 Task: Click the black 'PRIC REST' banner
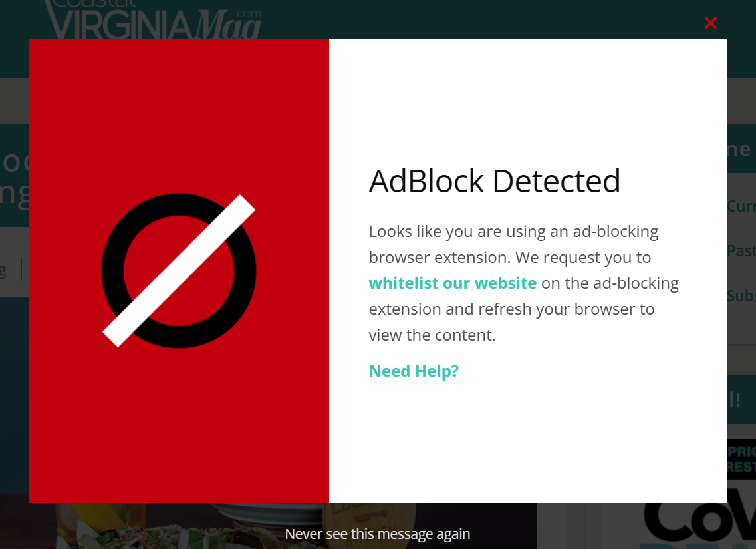741,458
